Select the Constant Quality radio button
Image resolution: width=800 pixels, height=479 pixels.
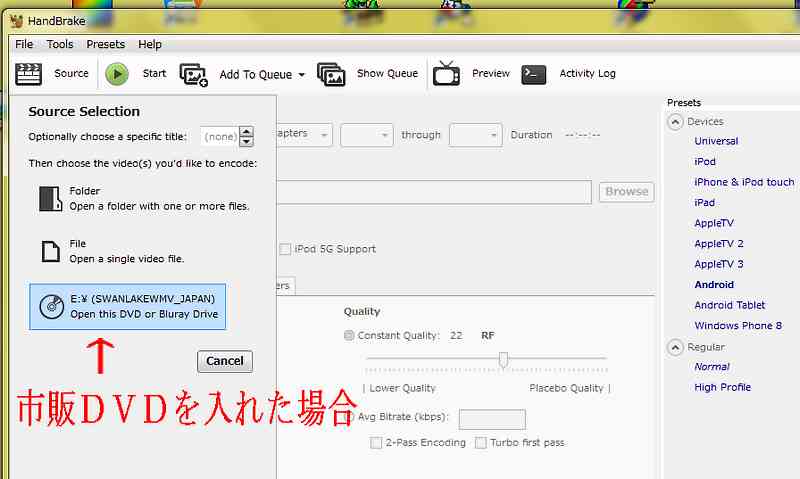pos(349,335)
